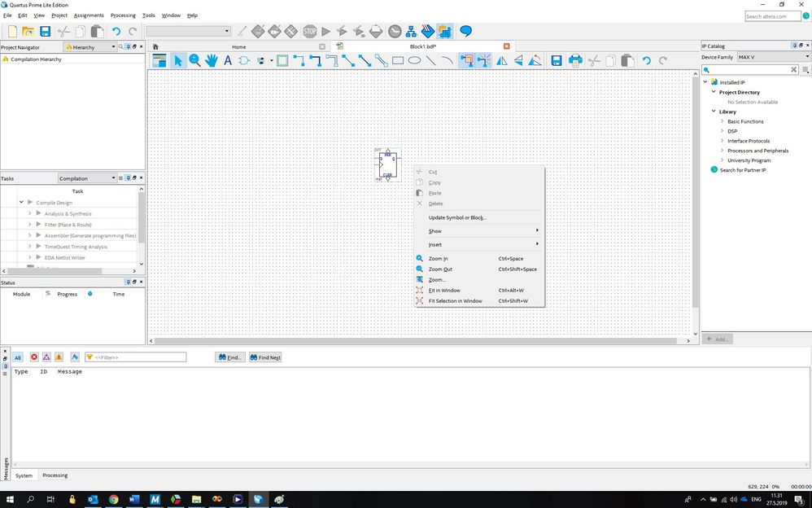Expand Analysis & Synthesis task

coord(29,213)
